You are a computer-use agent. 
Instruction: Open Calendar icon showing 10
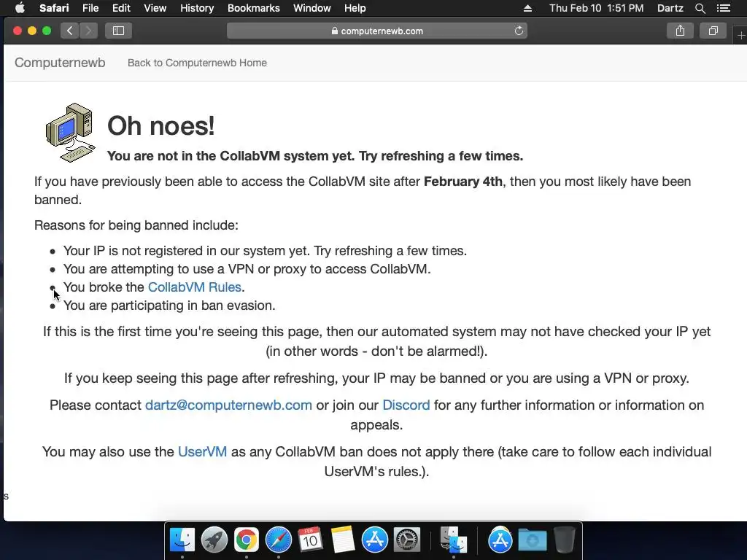pyautogui.click(x=310, y=540)
